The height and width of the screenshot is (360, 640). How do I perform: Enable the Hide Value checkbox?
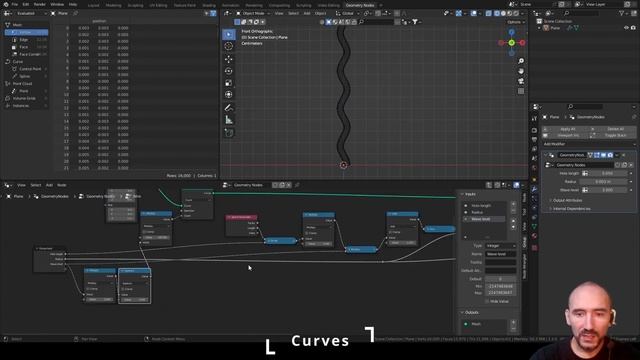coord(487,301)
